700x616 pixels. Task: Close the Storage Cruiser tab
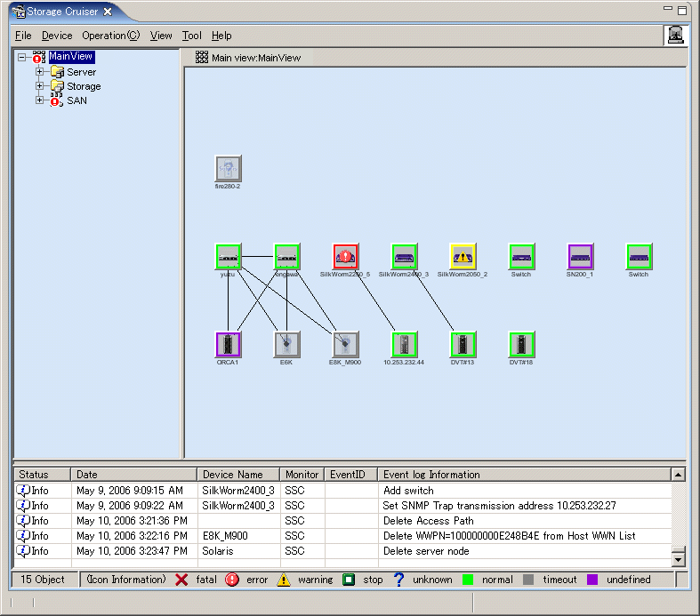pyautogui.click(x=108, y=12)
